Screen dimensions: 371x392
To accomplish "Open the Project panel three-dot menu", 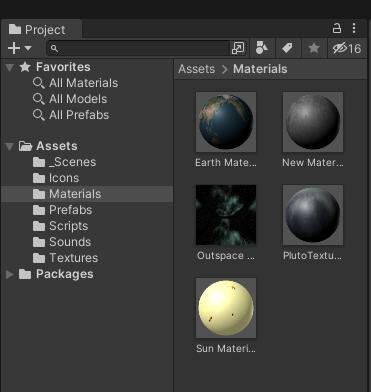I will (x=354, y=28).
